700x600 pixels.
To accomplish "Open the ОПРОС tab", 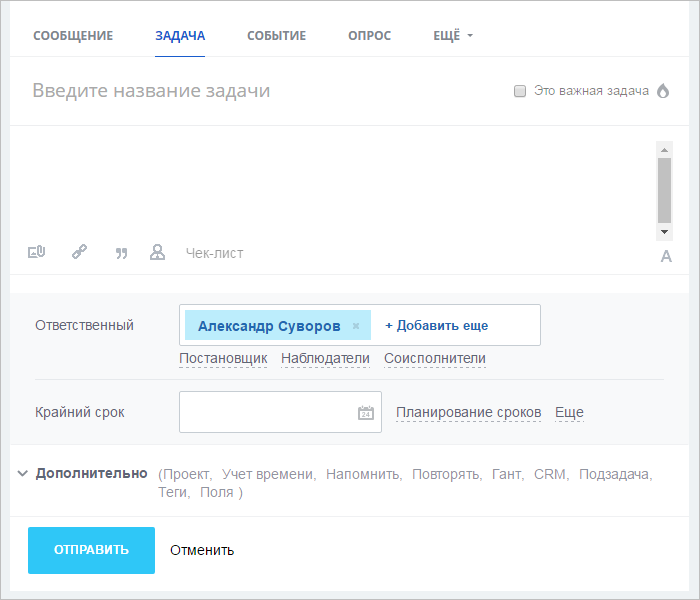I will (x=370, y=36).
